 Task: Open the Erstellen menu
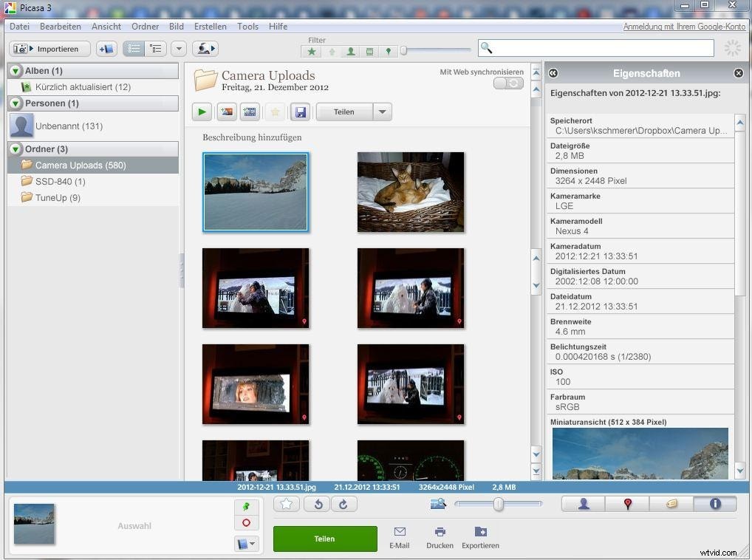(x=210, y=26)
